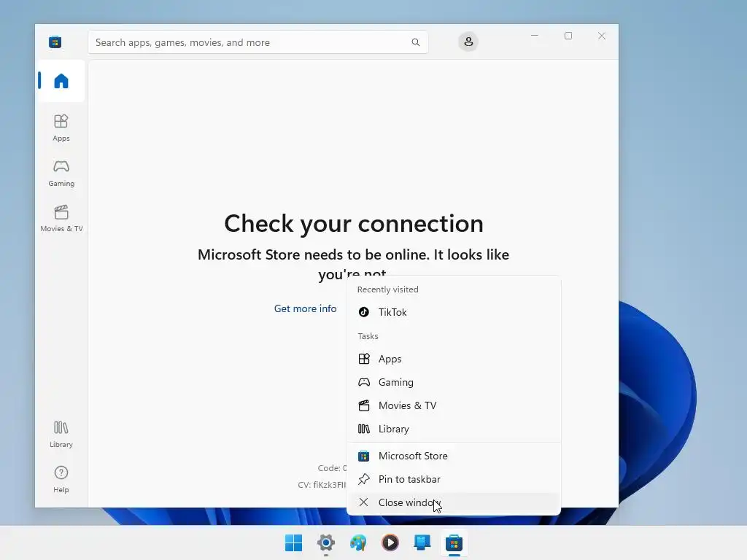The height and width of the screenshot is (560, 747).
Task: Close the Microsoft Store window
Action: click(602, 36)
